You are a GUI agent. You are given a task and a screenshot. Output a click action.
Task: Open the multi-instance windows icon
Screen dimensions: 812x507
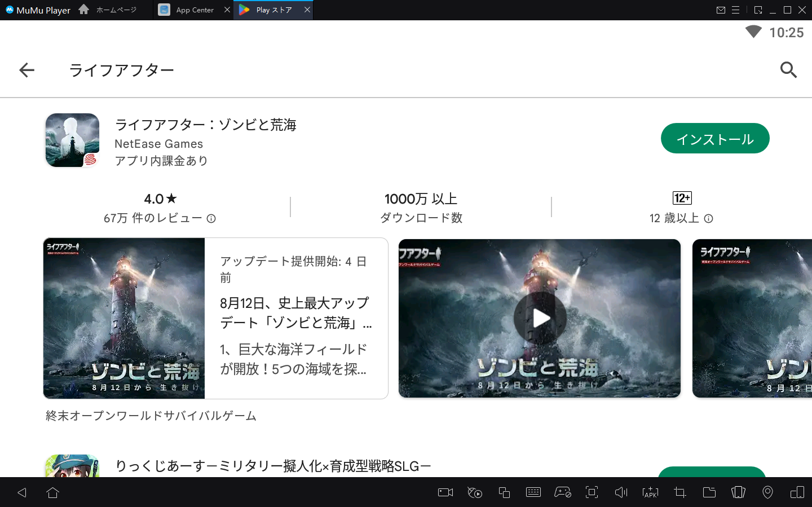(x=504, y=492)
